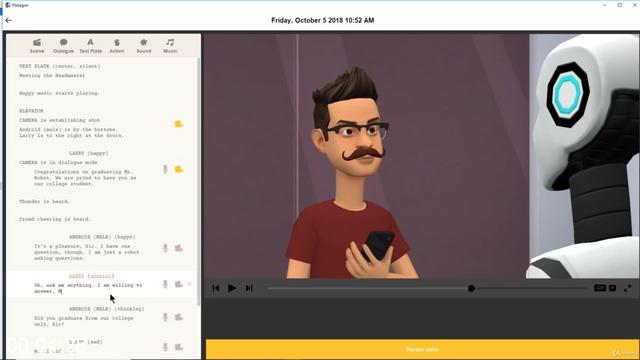Click the 'Did you graduate from our college' text
640x360 pixels.
coord(84,321)
